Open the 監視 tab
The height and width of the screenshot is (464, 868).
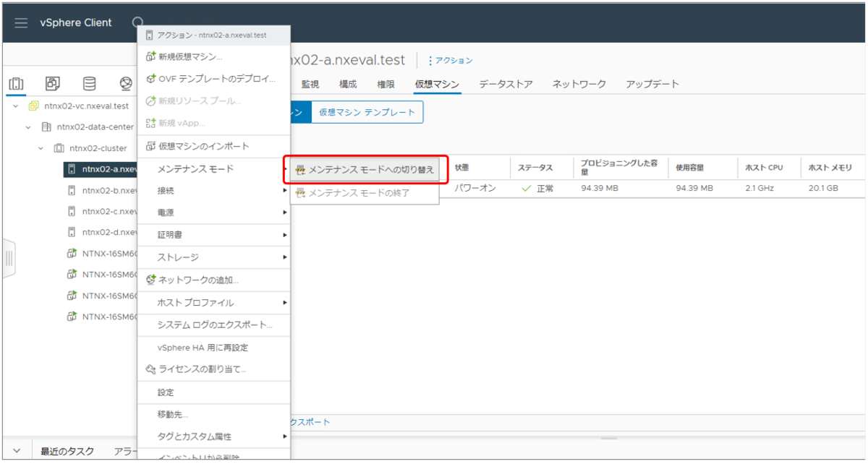click(310, 84)
